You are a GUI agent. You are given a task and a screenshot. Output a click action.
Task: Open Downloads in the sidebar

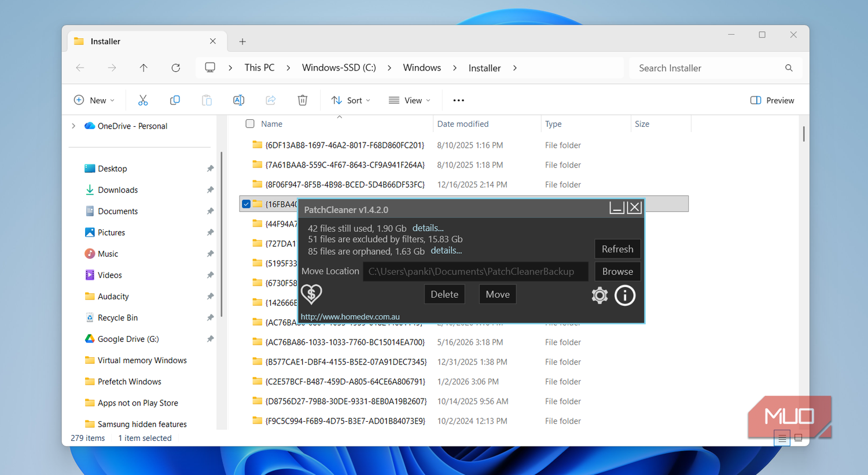point(118,190)
